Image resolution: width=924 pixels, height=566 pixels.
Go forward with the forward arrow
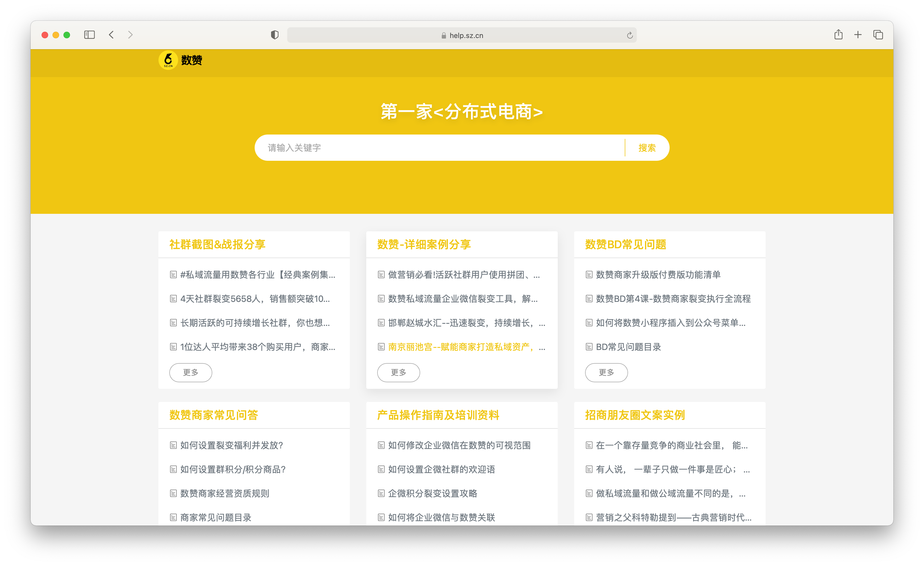[x=130, y=35]
